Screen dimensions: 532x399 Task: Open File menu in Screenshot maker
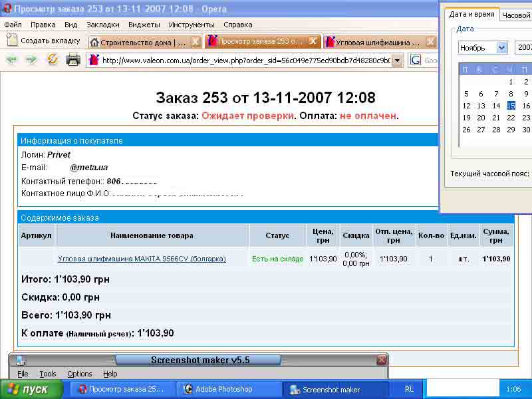point(23,374)
